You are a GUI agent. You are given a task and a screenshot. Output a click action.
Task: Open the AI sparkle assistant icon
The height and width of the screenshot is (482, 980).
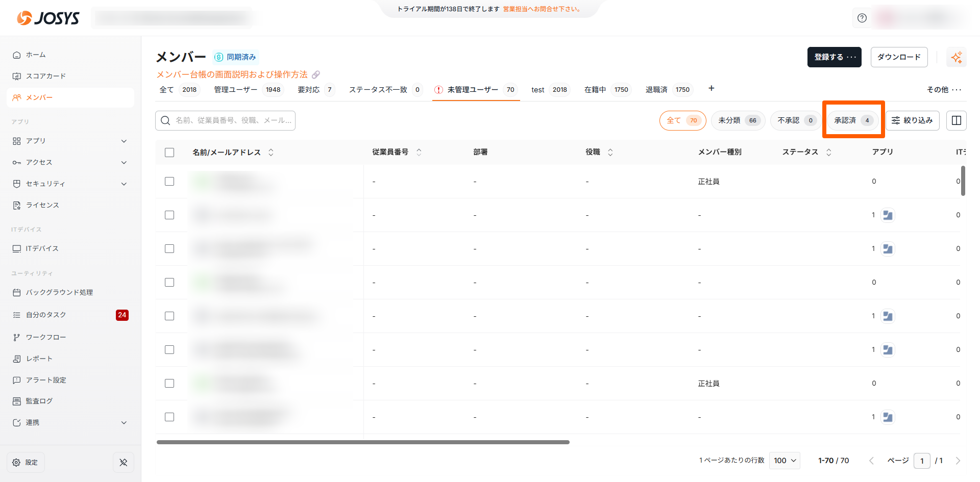[x=957, y=57]
